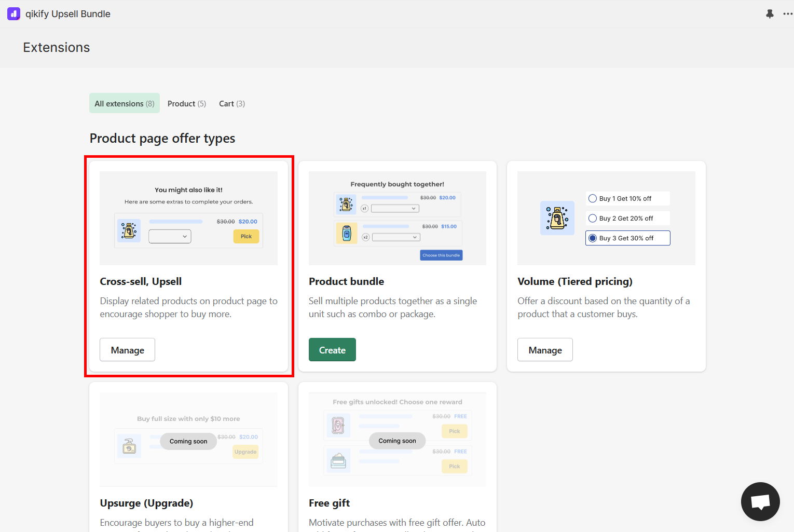Open the first variant dropdown in bundle preview
The height and width of the screenshot is (532, 794).
395,208
